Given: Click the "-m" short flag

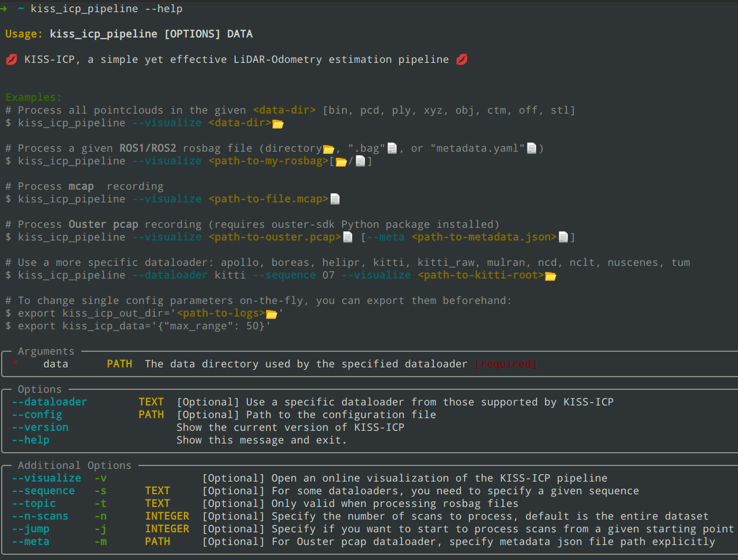Looking at the screenshot, I should pyautogui.click(x=100, y=542).
